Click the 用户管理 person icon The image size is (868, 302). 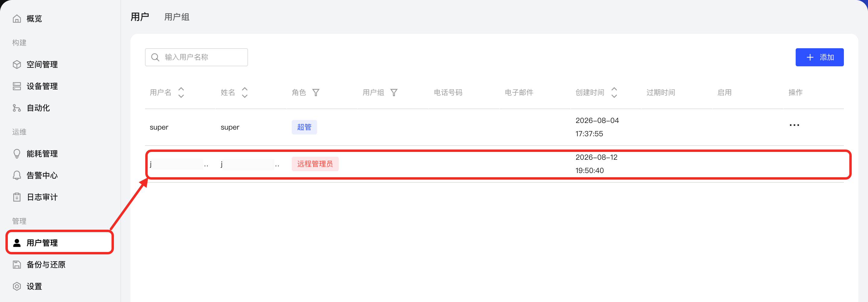[17, 243]
